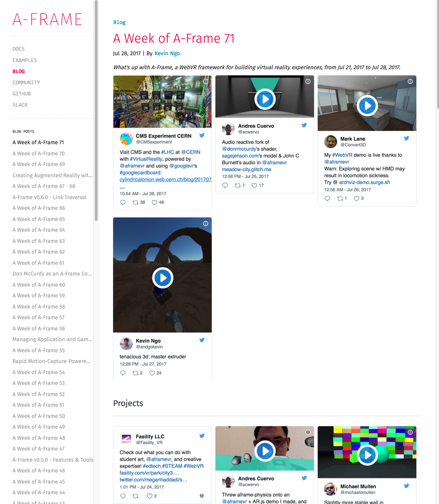Open A Week of A-Frame 67 - 68 post
This screenshot has width=439, height=504.
(x=44, y=186)
